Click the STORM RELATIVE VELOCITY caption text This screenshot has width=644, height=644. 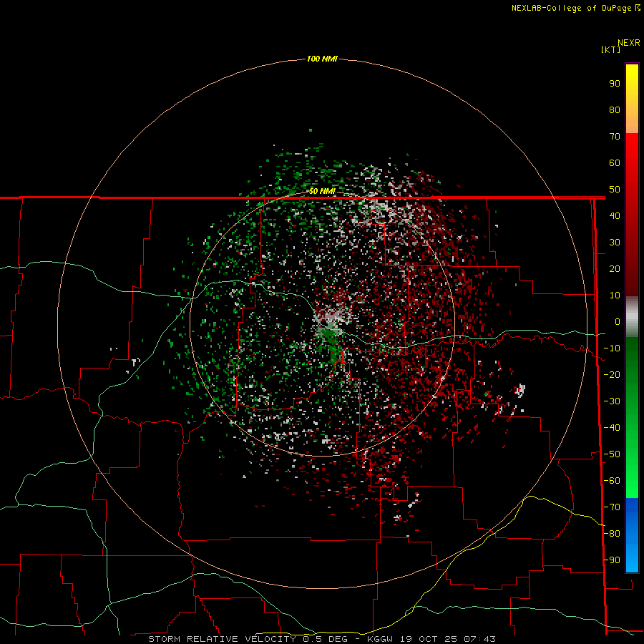click(223, 639)
